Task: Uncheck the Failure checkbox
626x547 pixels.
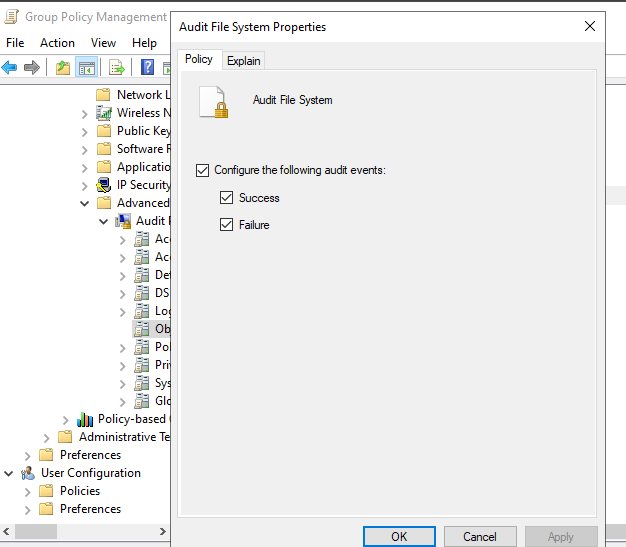Action: coord(226,225)
